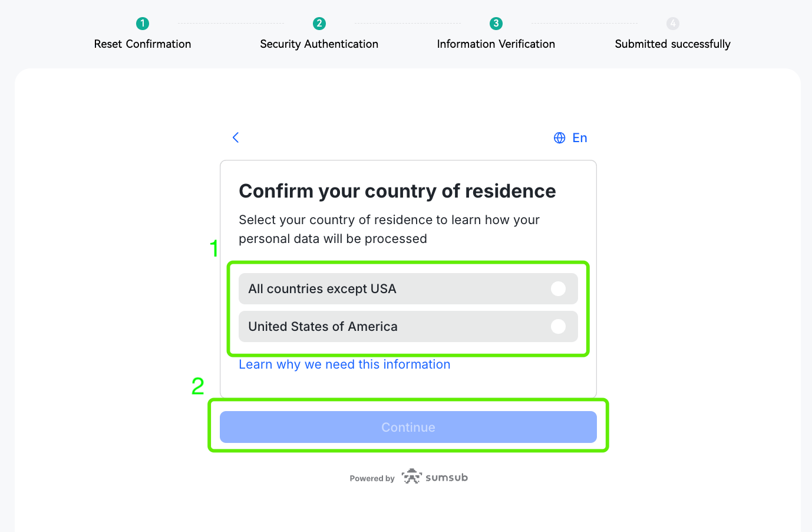Image resolution: width=812 pixels, height=532 pixels.
Task: Click the globe language icon
Action: pyautogui.click(x=559, y=138)
